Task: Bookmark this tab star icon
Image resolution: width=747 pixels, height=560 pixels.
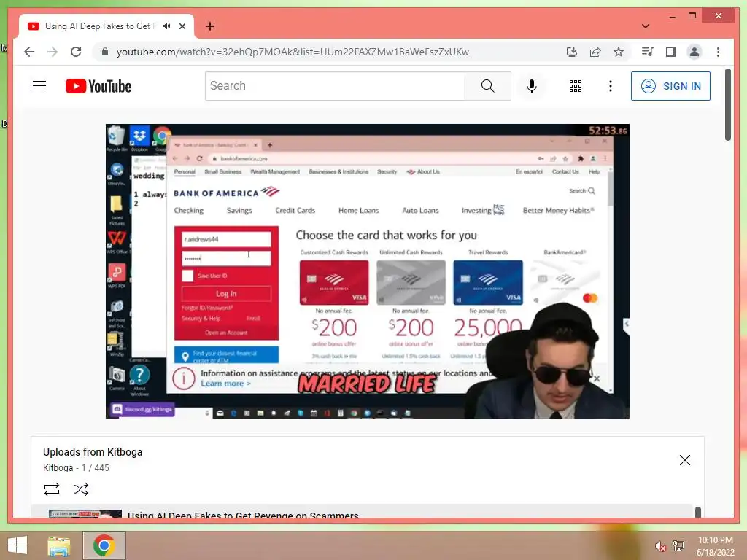Action: [x=619, y=52]
